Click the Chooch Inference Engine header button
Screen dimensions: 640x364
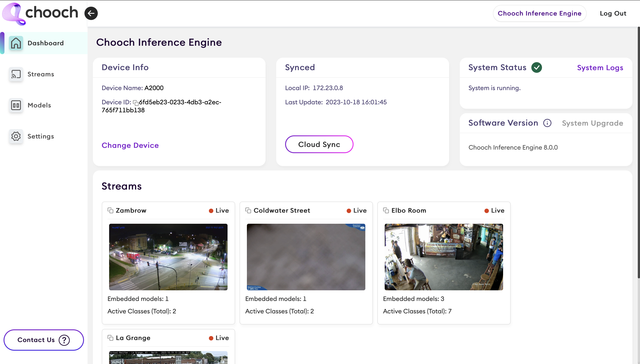540,14
